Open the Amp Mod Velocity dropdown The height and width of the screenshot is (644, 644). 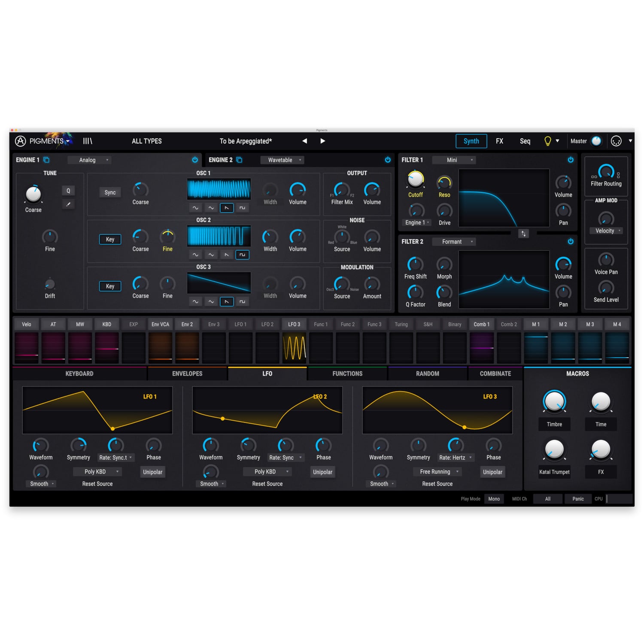pyautogui.click(x=607, y=231)
